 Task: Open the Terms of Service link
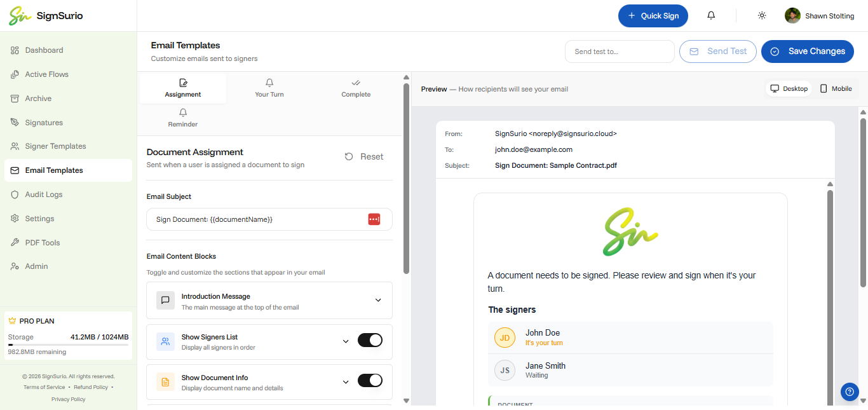pos(44,387)
